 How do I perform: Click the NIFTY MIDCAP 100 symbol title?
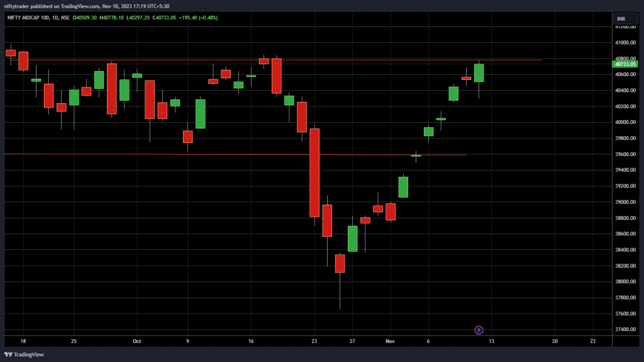(x=28, y=18)
